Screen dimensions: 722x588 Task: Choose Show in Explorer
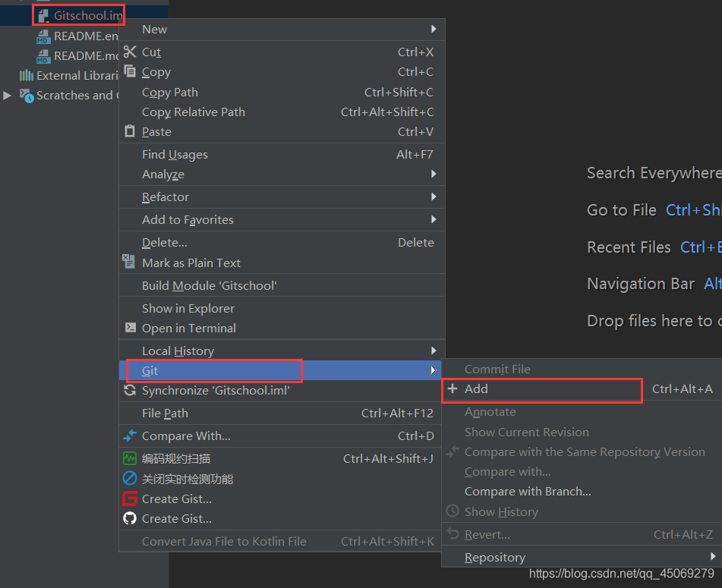pos(282,308)
